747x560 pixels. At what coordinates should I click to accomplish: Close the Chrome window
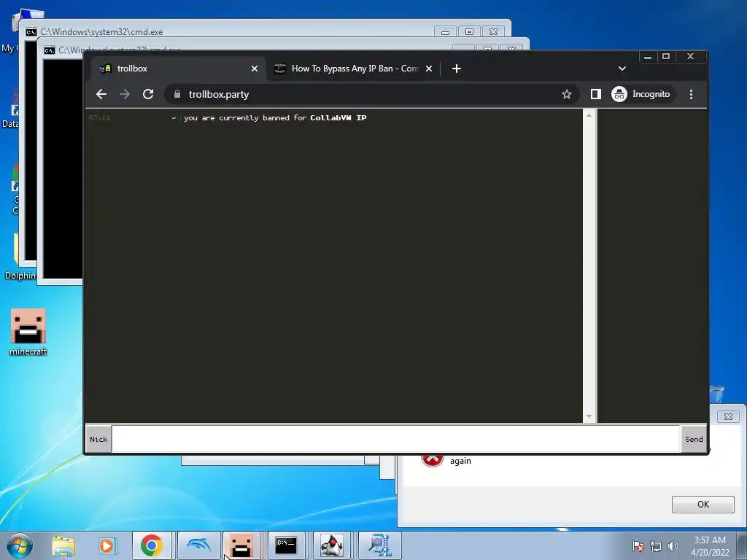click(x=690, y=57)
